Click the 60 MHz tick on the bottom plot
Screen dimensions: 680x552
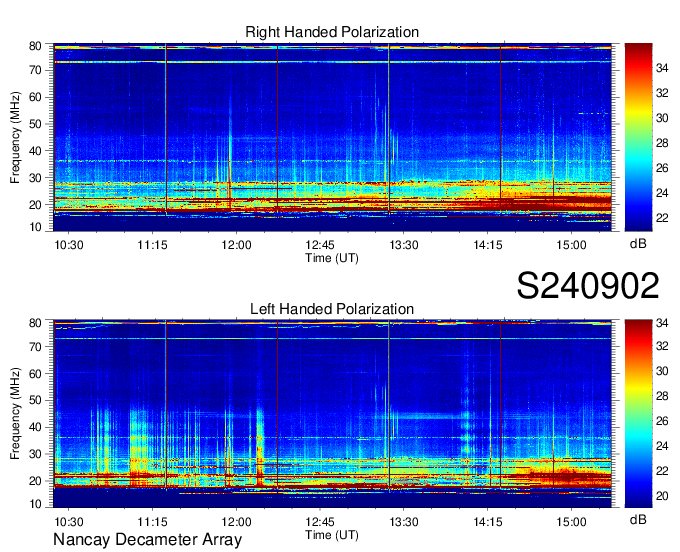[36, 373]
